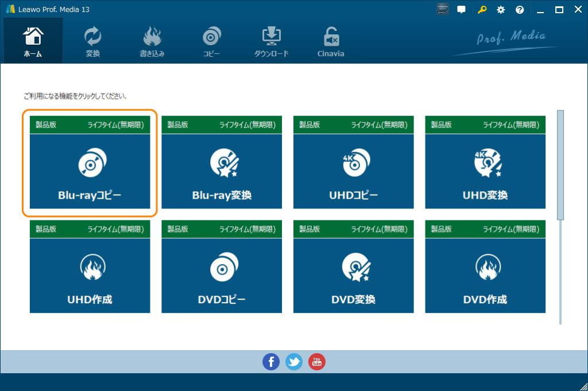Select the Cinavia removal module icon

(x=330, y=40)
